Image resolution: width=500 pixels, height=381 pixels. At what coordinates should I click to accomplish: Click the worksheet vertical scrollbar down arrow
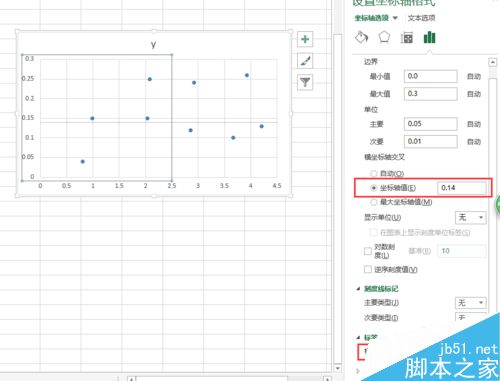point(338,368)
